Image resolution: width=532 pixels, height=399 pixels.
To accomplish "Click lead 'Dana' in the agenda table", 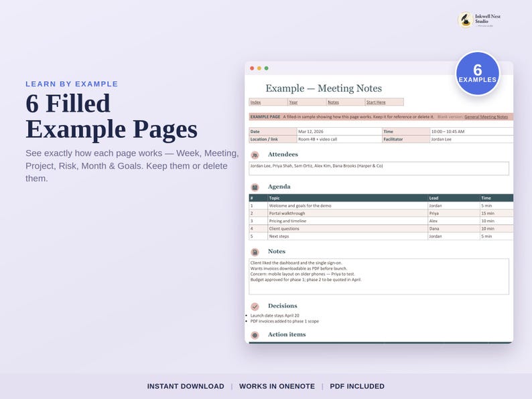I will (434, 229).
